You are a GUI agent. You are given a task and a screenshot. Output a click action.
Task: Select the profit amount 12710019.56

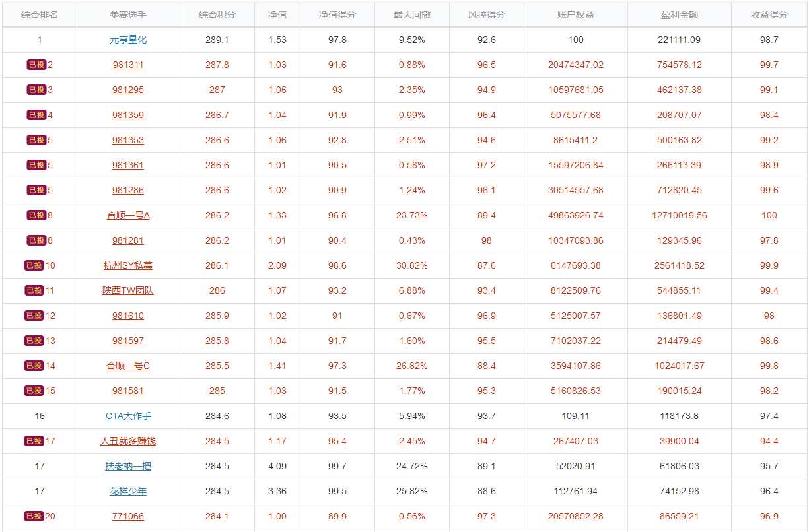coord(680,215)
